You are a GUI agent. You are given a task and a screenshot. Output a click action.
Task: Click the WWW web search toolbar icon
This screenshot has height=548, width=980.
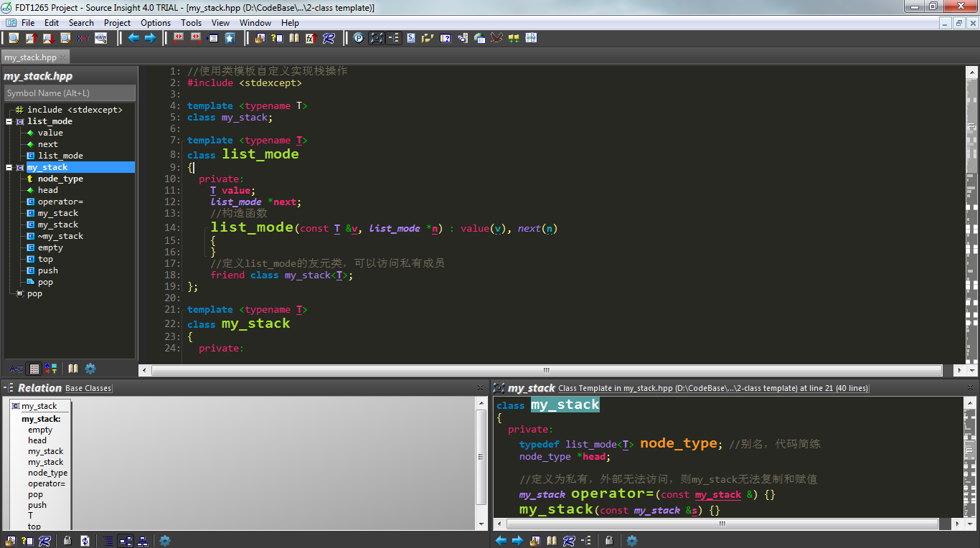(100, 38)
